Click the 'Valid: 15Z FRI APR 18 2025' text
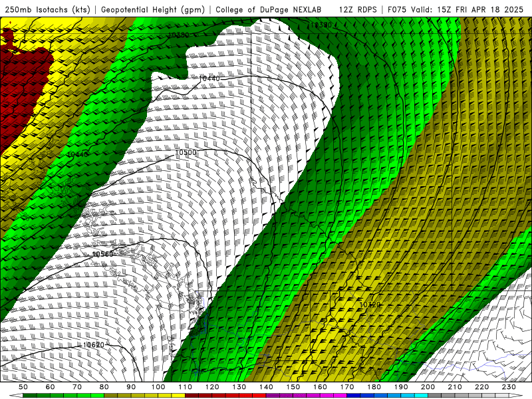Image resolution: width=532 pixels, height=399 pixels. [x=467, y=10]
